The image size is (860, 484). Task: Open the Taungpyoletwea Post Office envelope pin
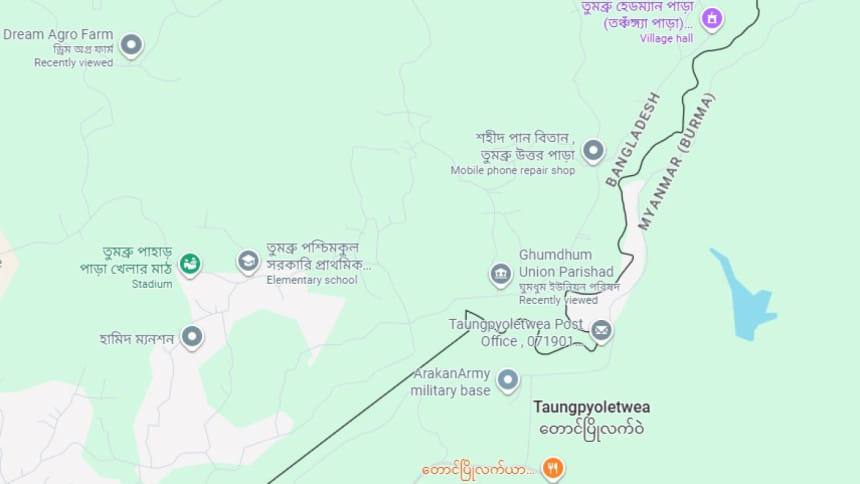(x=601, y=331)
